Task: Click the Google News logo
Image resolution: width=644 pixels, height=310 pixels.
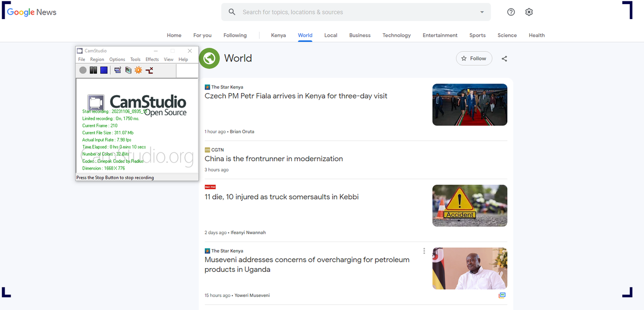Action: coord(32,12)
